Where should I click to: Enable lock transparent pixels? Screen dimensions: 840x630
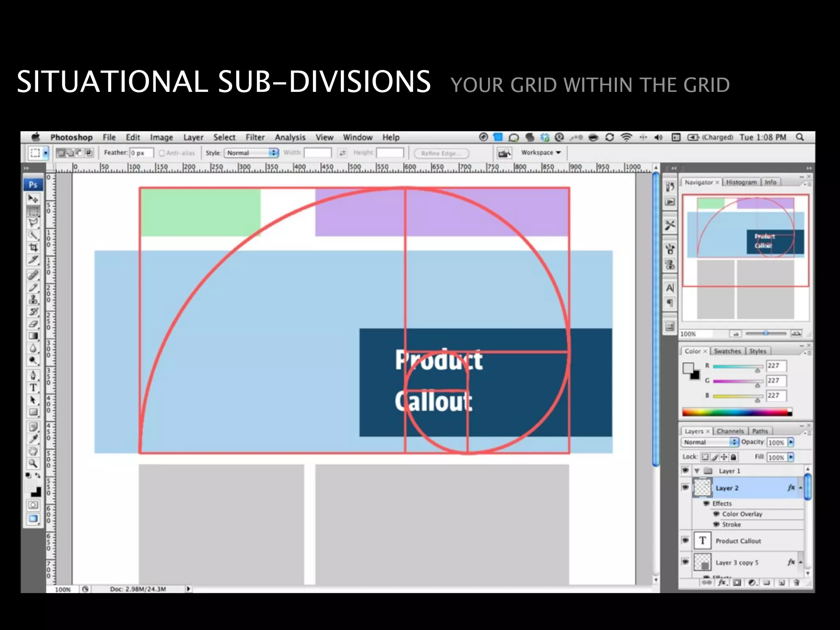pos(705,457)
